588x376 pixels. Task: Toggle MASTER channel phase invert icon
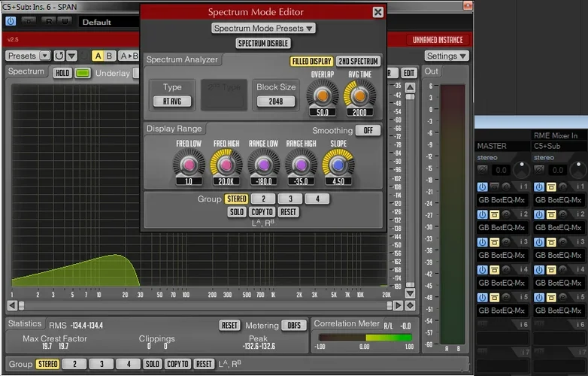coord(483,170)
